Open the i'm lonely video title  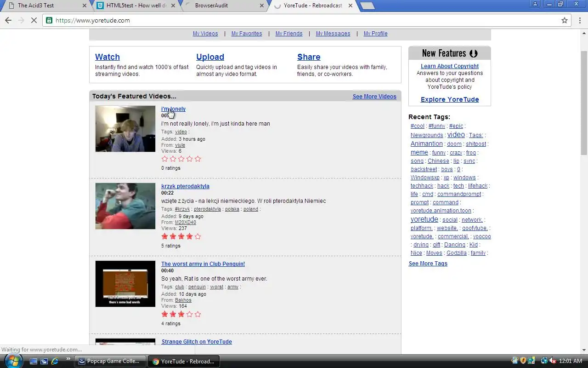[173, 109]
